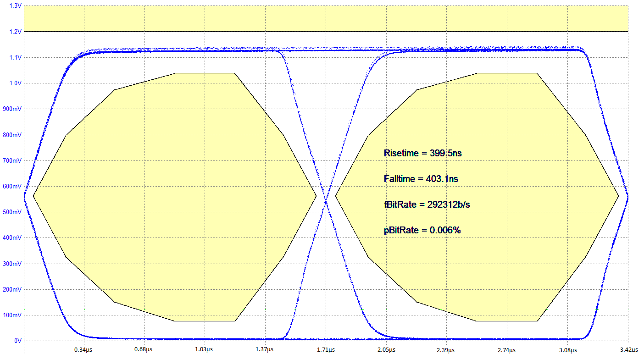Click the top yellow mask band

321,18
